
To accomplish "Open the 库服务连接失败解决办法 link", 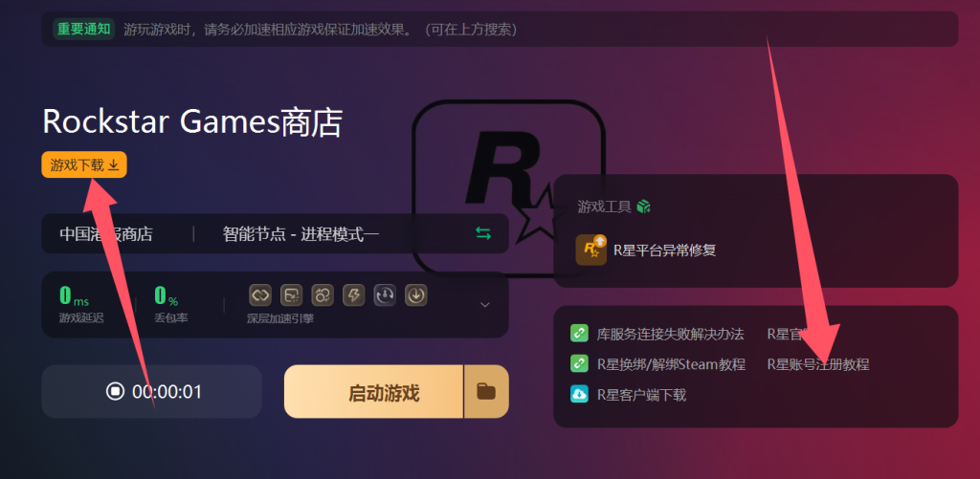I will [x=669, y=334].
